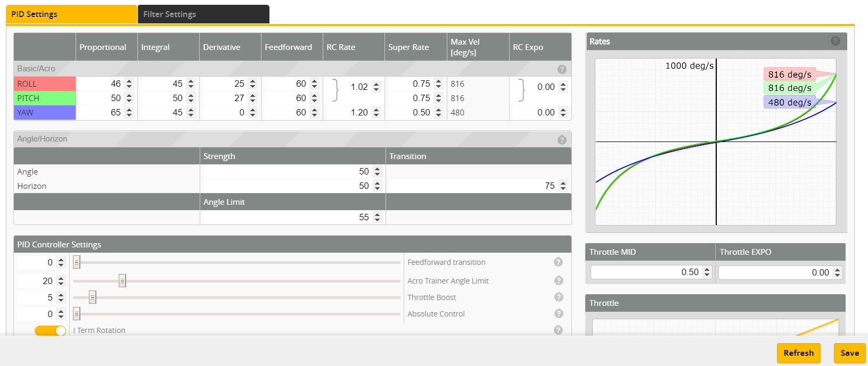The width and height of the screenshot is (868, 366).
Task: Click the Acro Trainer Angle Limit slider handle
Action: (x=122, y=281)
